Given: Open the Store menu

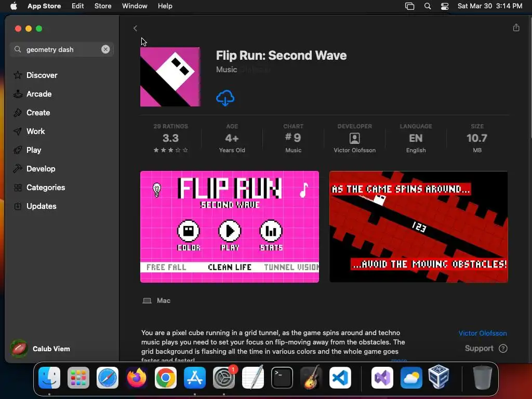Looking at the screenshot, I should 103,6.
